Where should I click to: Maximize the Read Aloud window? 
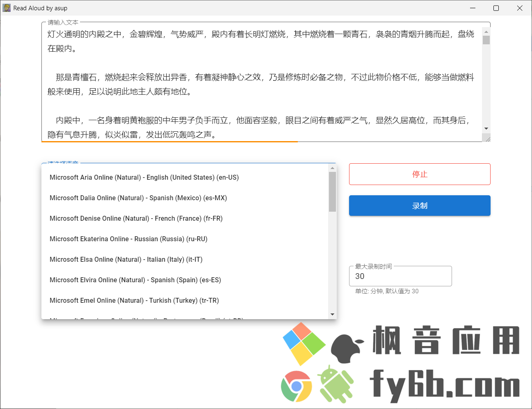tap(496, 8)
